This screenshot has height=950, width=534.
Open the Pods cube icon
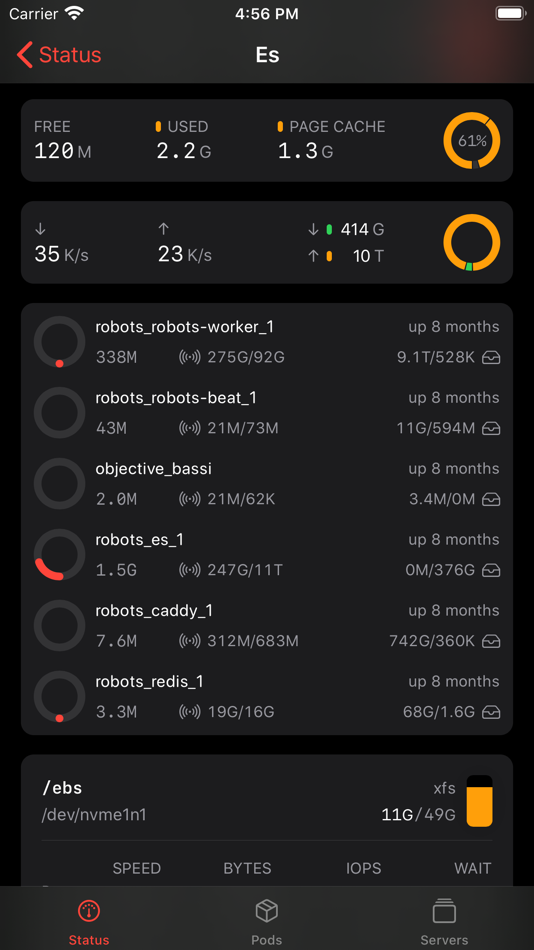point(267,910)
